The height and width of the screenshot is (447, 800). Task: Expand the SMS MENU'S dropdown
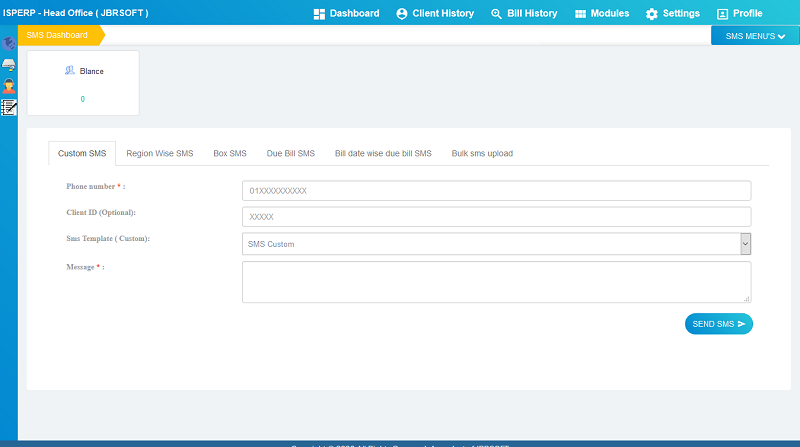click(755, 36)
